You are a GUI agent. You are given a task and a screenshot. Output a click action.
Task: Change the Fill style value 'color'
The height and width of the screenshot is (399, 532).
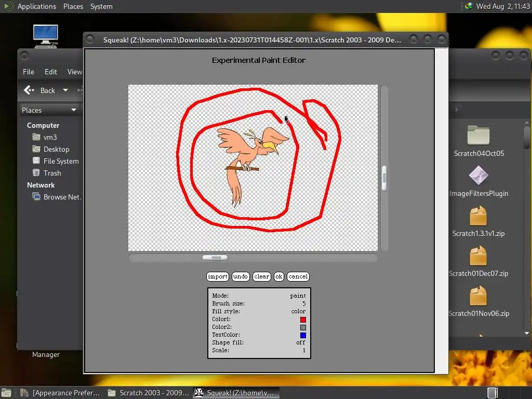point(298,312)
